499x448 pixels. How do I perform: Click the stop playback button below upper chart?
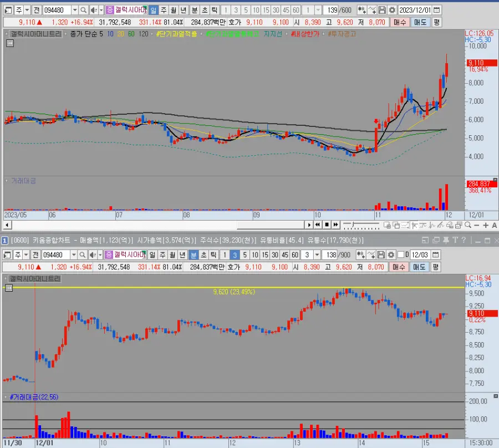(x=327, y=225)
